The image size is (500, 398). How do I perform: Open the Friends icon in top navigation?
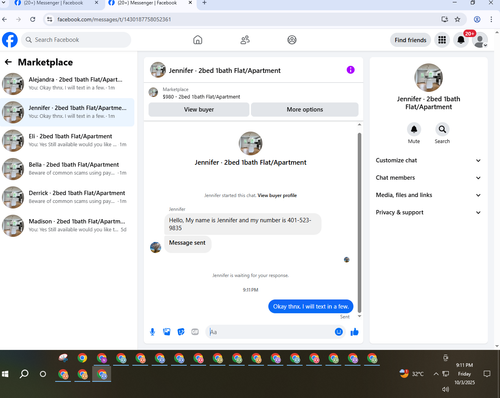(x=245, y=40)
